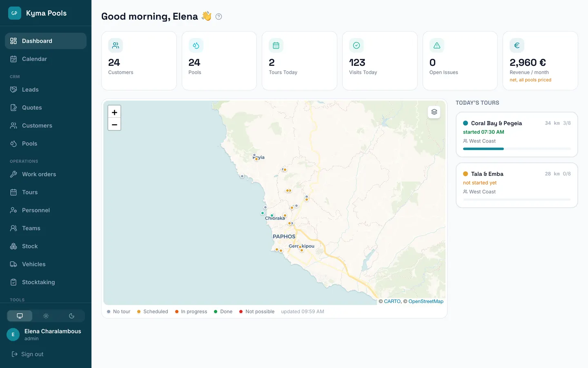Screen dimensions: 588x368
Task: Open Tours in the sidebar
Action: 46,192
